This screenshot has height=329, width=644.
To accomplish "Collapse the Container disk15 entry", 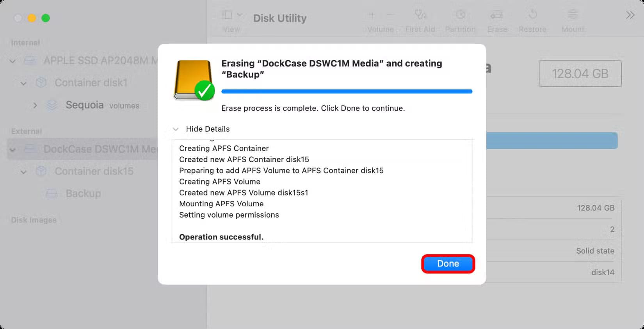I will coord(23,172).
